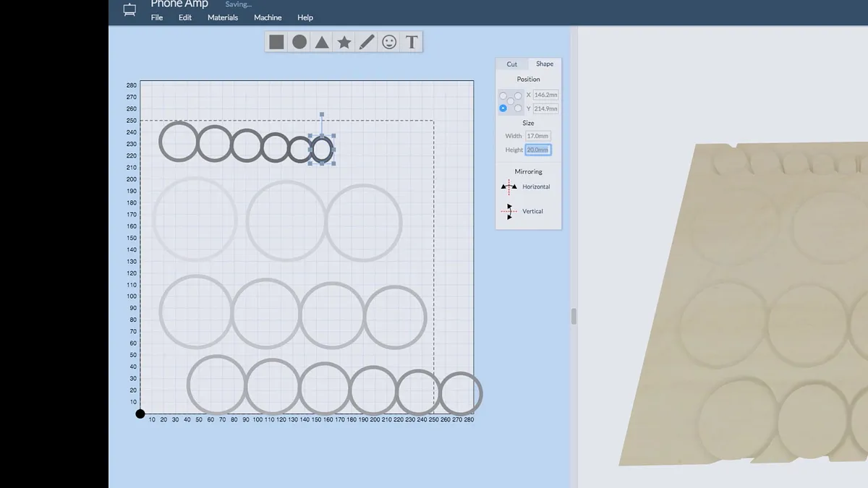
Task: Select the square shape tool
Action: [276, 42]
